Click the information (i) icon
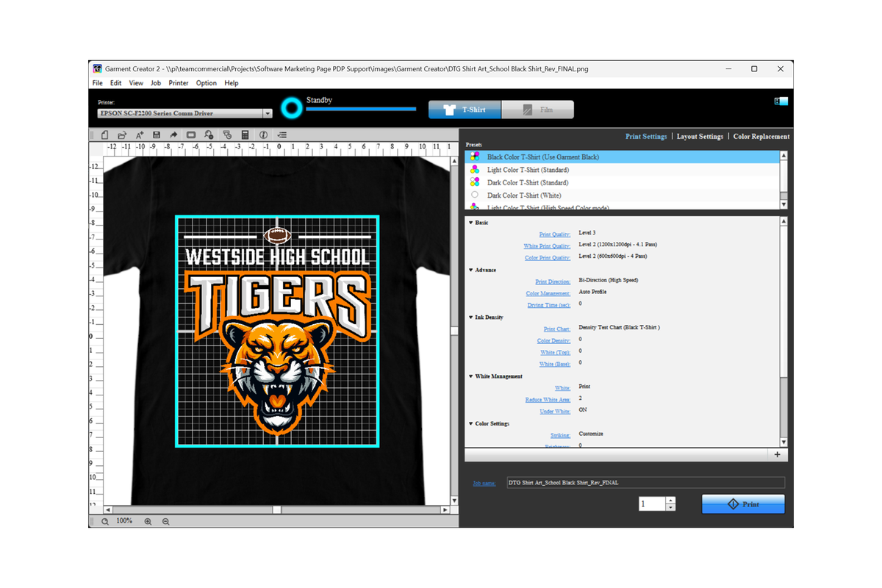 (263, 135)
